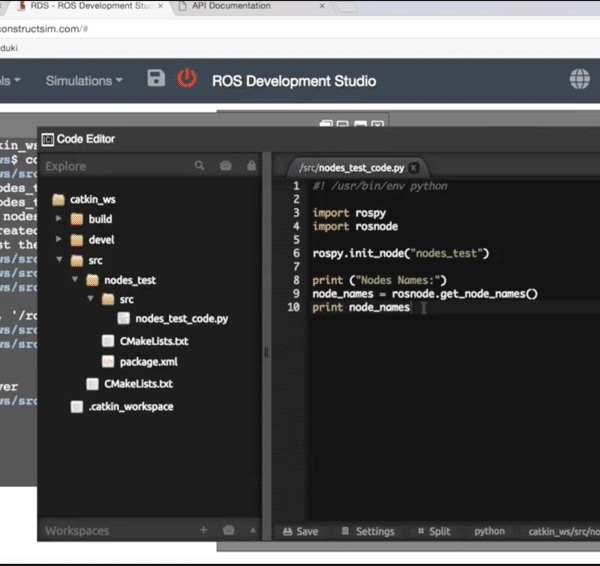Switch to the API Documentation browser tab

231,6
